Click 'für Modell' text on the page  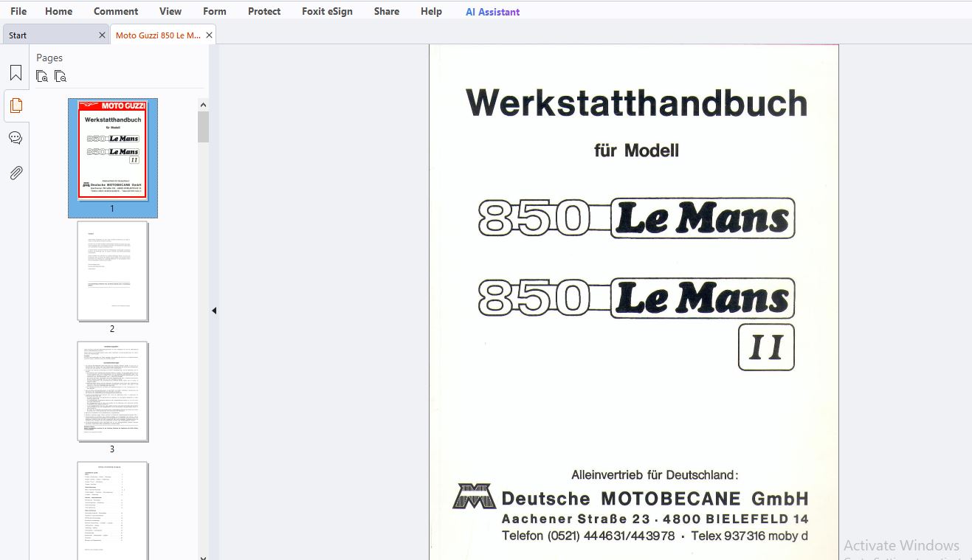(636, 151)
